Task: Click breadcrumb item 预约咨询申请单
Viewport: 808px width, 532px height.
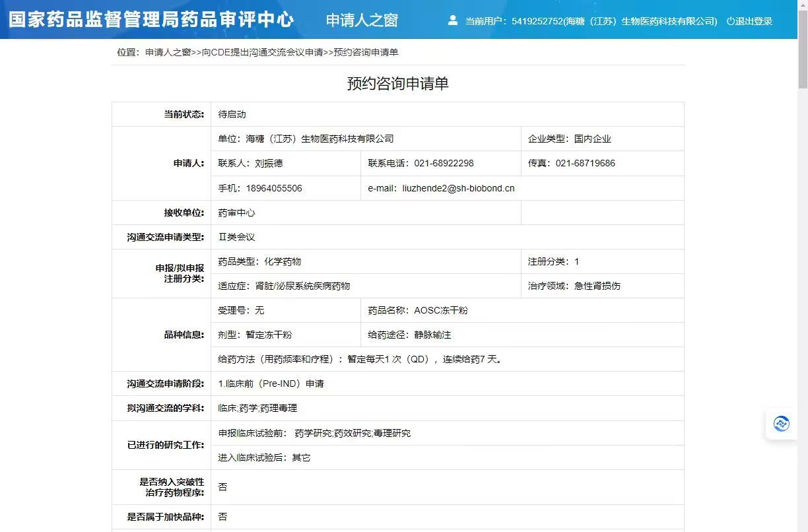Action: (x=366, y=52)
